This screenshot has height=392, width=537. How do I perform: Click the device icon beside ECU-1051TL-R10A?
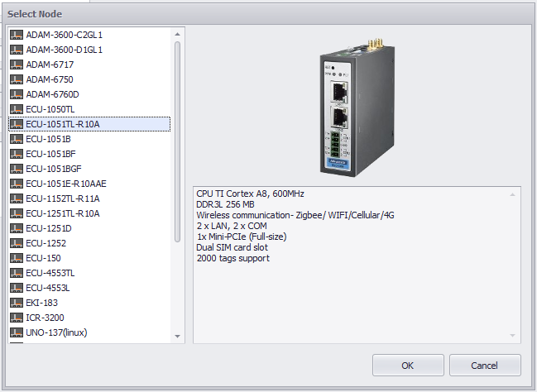click(x=17, y=124)
